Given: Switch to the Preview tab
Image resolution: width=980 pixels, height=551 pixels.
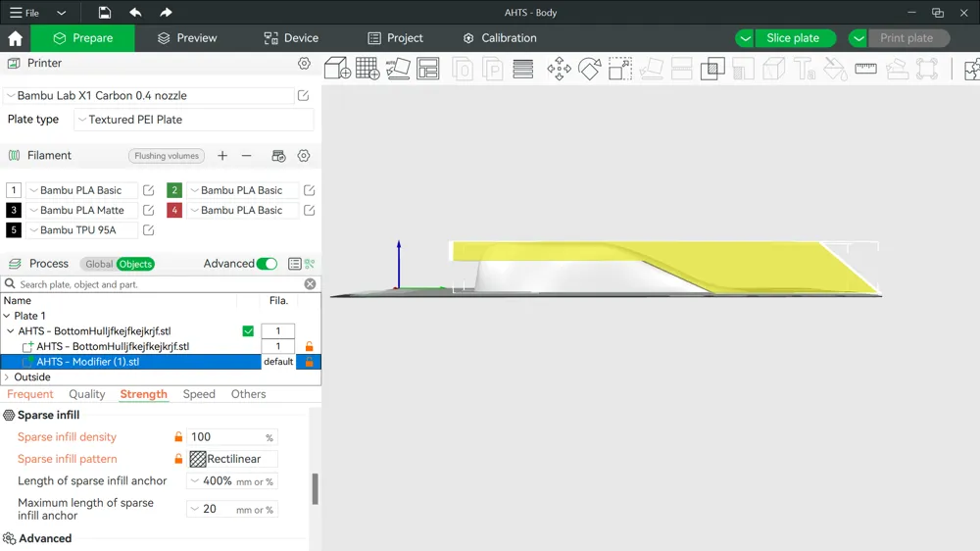Looking at the screenshot, I should (187, 38).
